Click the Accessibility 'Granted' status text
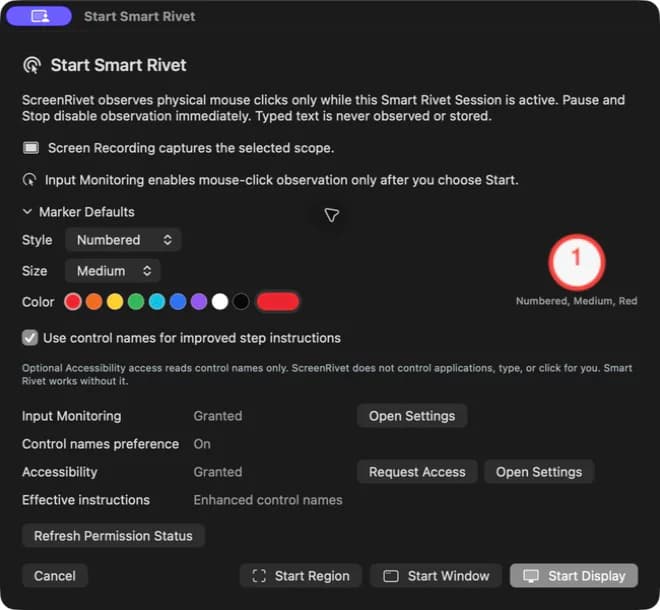Image resolution: width=660 pixels, height=610 pixels. click(x=218, y=472)
